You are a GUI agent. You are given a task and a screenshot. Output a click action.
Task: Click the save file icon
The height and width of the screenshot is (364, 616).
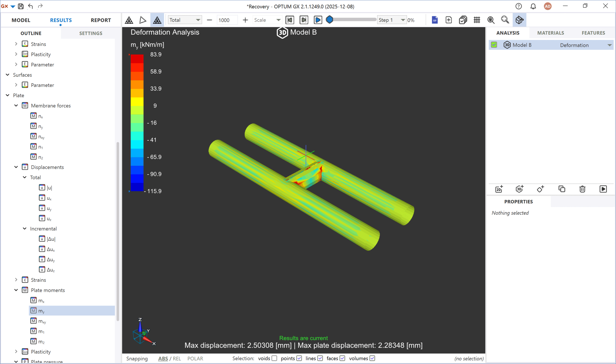21,6
